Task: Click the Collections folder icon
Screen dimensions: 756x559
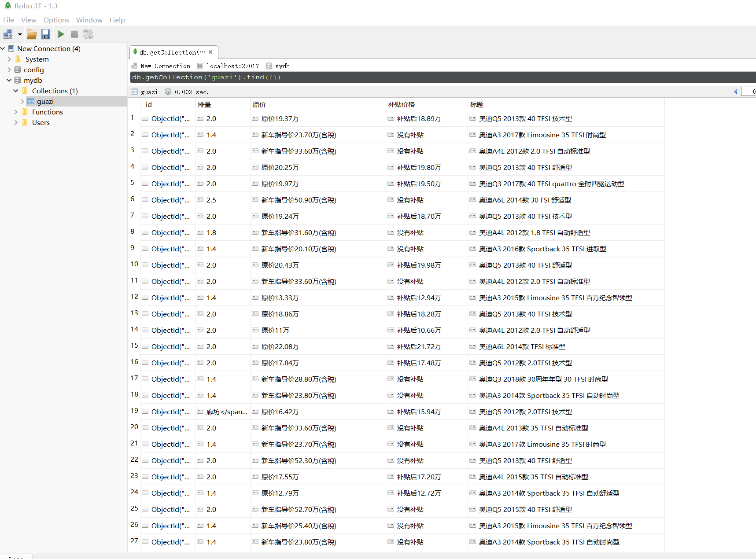Action: coord(25,91)
